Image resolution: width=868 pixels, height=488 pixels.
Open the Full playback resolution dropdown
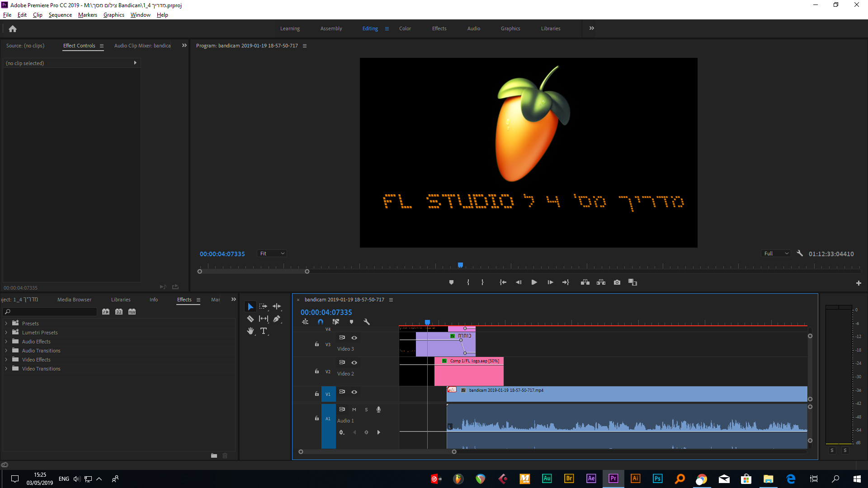tap(776, 254)
